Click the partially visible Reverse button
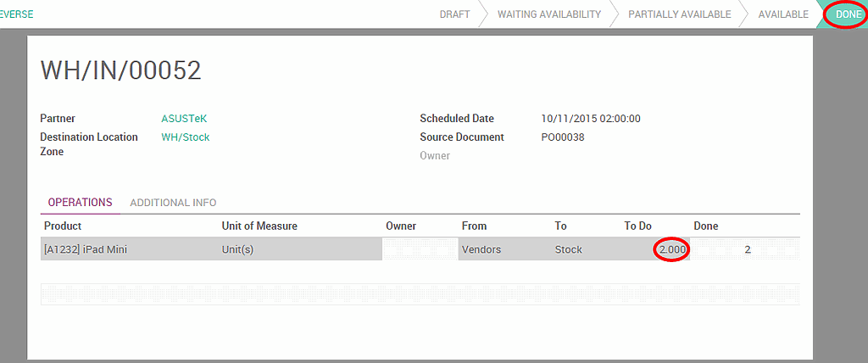The width and height of the screenshot is (868, 363). [x=15, y=14]
